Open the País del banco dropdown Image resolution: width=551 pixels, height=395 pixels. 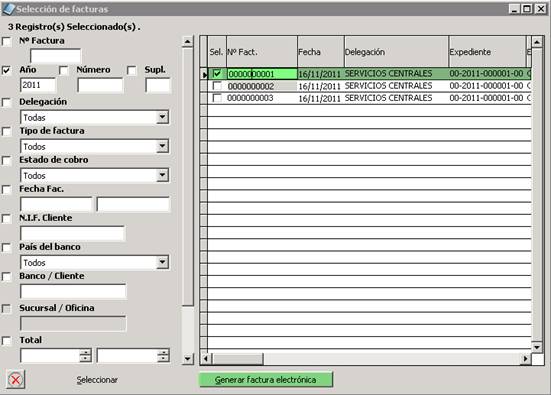[x=162, y=262]
